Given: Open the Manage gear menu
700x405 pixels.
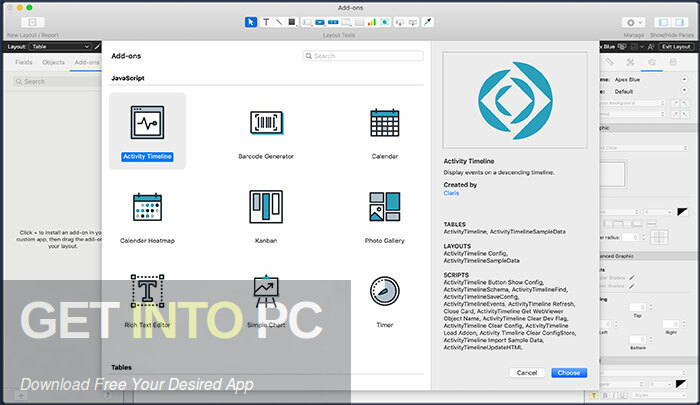Looking at the screenshot, I should (x=633, y=22).
